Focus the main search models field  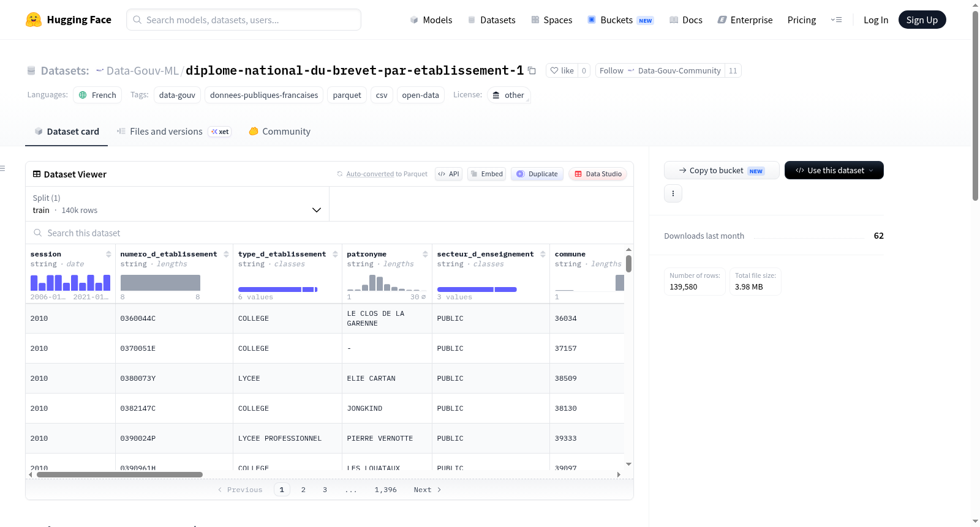pos(244,20)
